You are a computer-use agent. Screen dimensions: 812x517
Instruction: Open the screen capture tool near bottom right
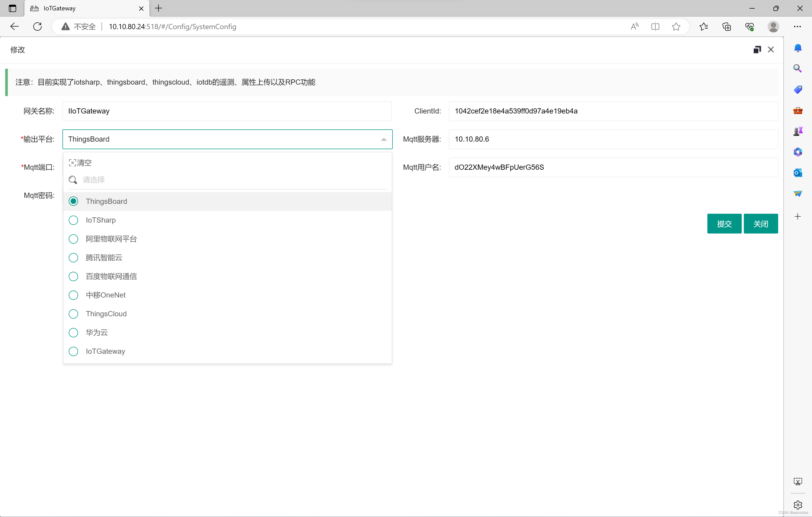798,481
